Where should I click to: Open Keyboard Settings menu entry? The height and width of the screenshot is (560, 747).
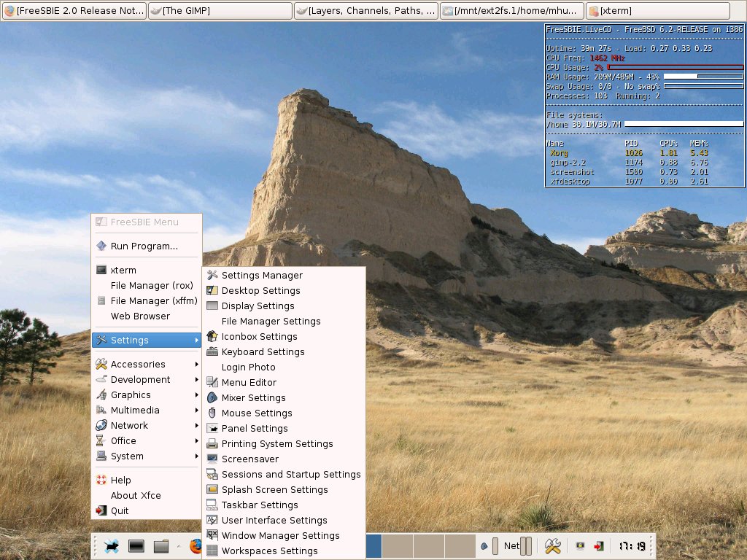[x=263, y=352]
